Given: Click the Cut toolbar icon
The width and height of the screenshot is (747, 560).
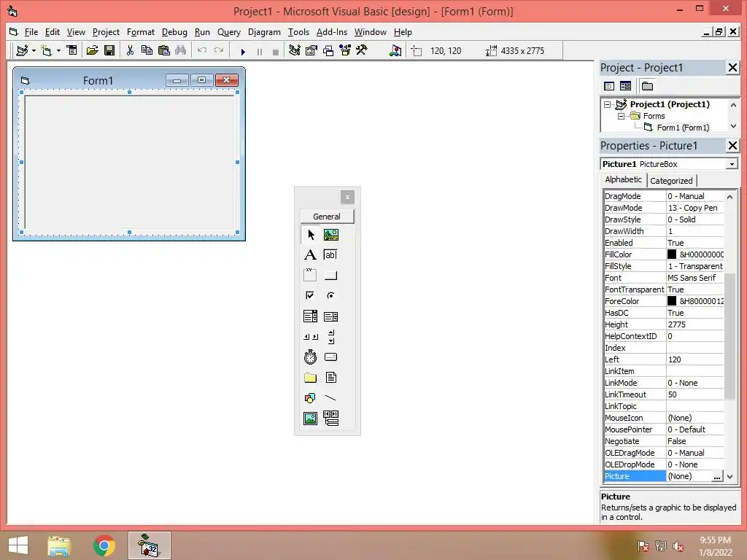Looking at the screenshot, I should (x=130, y=50).
